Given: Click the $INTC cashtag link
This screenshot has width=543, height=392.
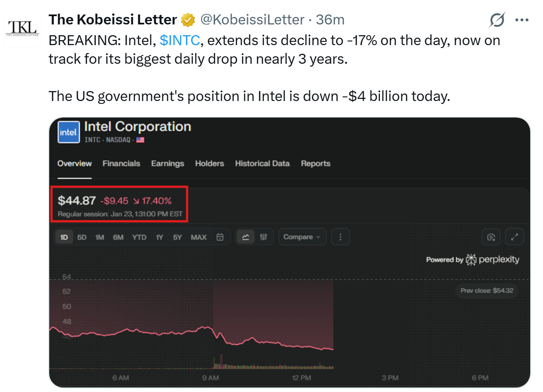Looking at the screenshot, I should coord(180,41).
